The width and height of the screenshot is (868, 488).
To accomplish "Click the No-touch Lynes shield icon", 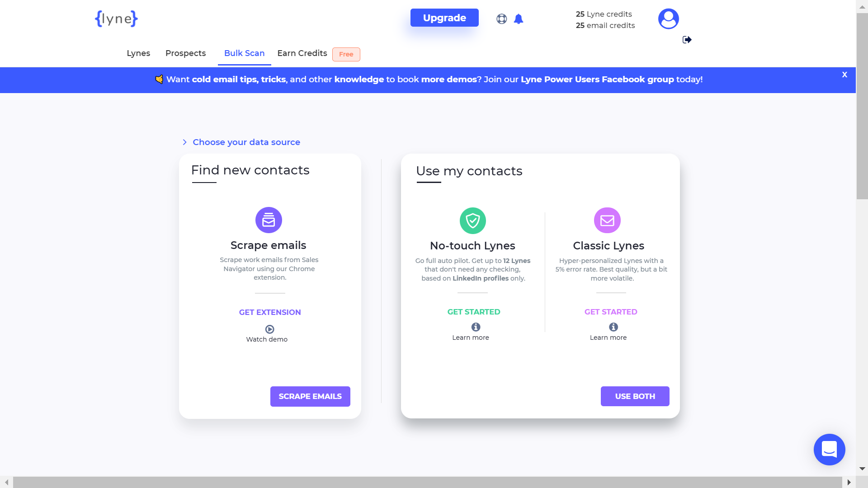I will [x=473, y=221].
